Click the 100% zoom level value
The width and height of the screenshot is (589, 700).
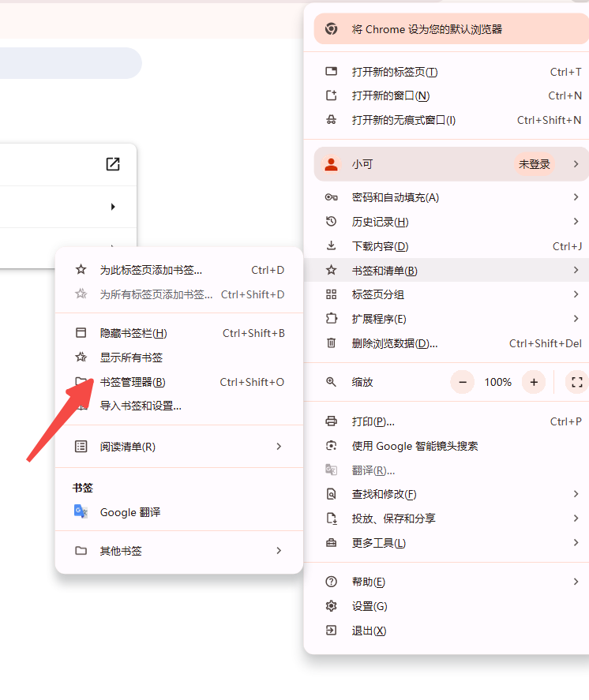point(498,382)
